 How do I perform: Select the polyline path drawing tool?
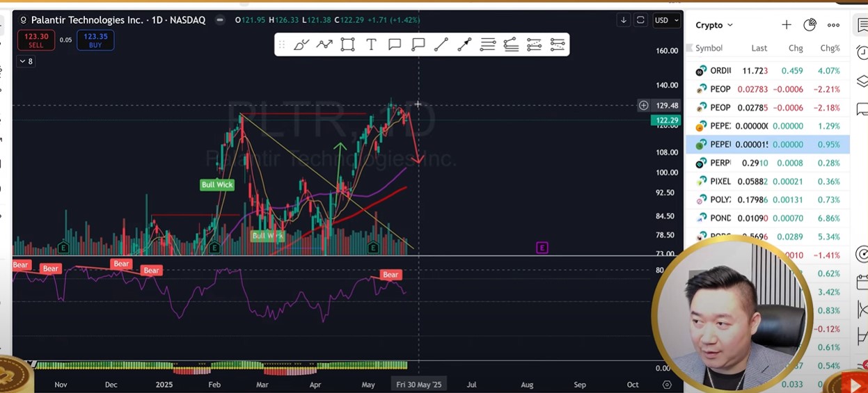(x=324, y=45)
